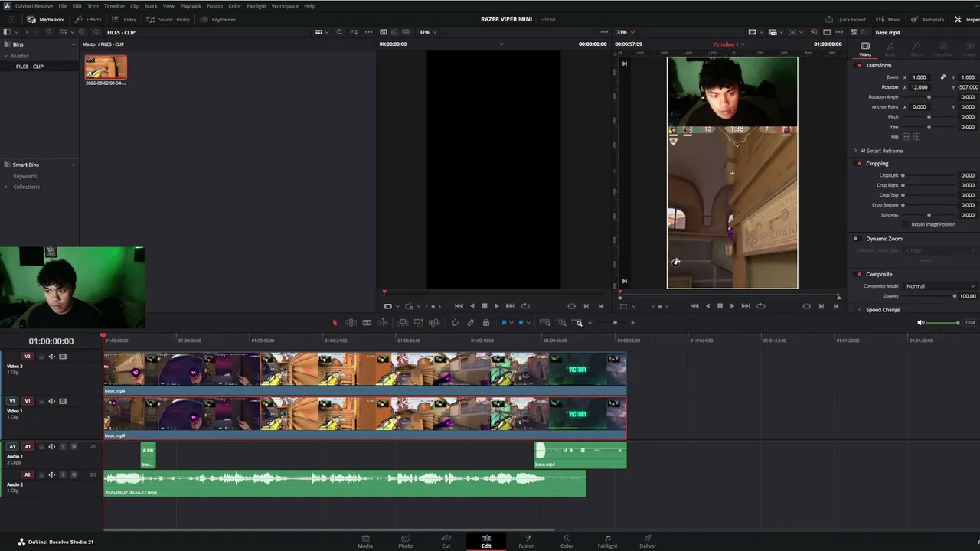Open the Playback menu
980x551 pixels.
tap(191, 6)
